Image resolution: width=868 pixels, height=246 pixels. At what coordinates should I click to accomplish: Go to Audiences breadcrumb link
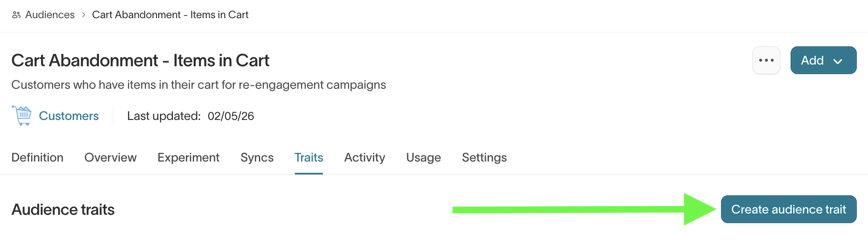50,15
